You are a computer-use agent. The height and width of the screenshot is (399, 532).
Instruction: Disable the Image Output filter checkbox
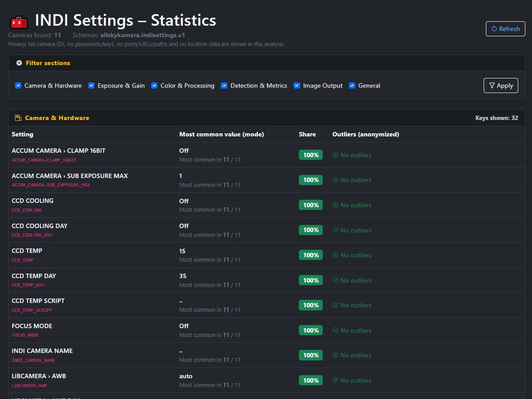(x=297, y=85)
